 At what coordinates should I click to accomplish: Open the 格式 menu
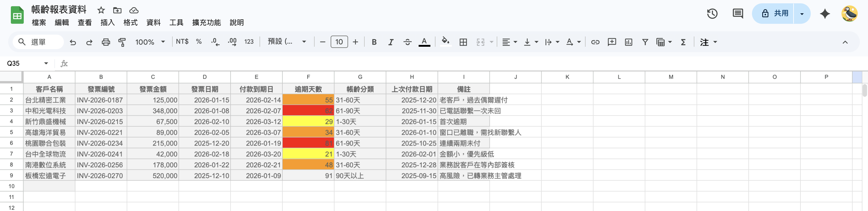(x=131, y=23)
